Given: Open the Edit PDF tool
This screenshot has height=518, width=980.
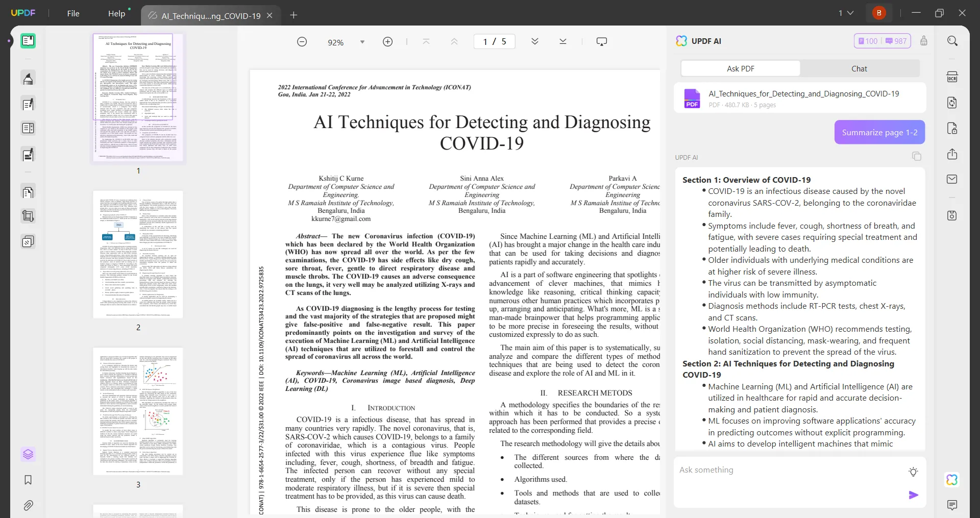Looking at the screenshot, I should click(28, 104).
